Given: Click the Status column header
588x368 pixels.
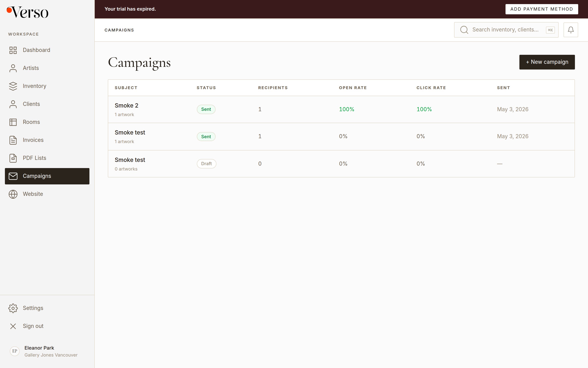Looking at the screenshot, I should pyautogui.click(x=206, y=88).
